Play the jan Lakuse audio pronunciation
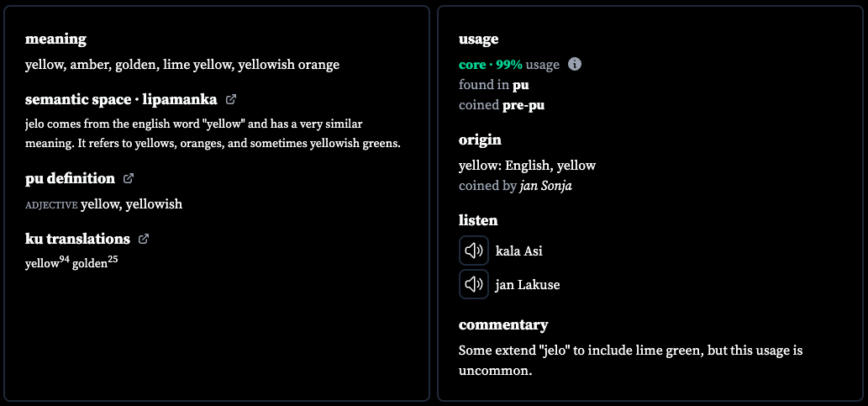The height and width of the screenshot is (406, 868). (x=474, y=285)
